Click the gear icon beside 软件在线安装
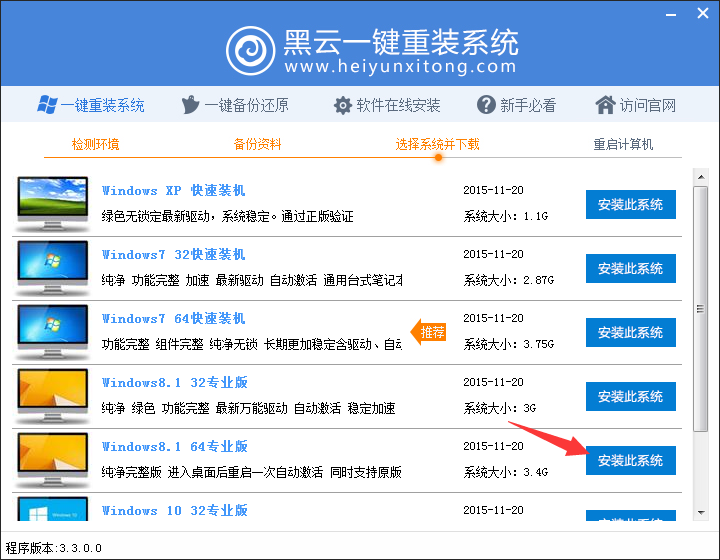720x560 pixels. [x=343, y=106]
